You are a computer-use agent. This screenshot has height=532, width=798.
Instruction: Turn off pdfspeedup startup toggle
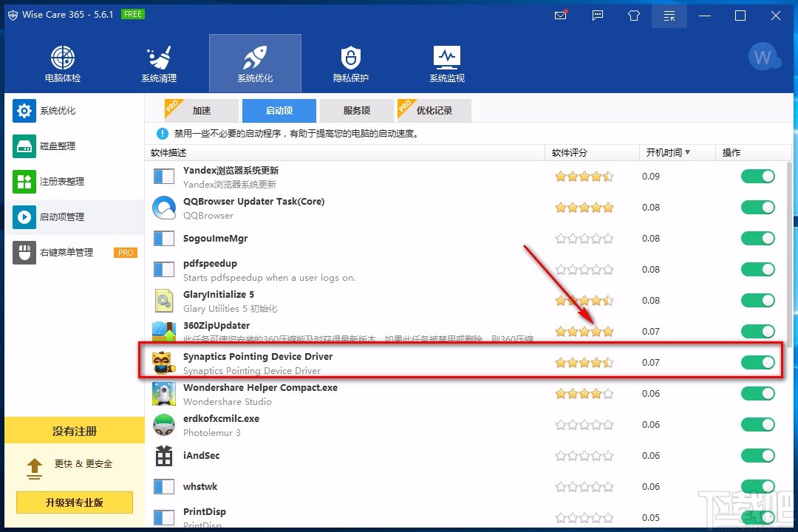758,269
